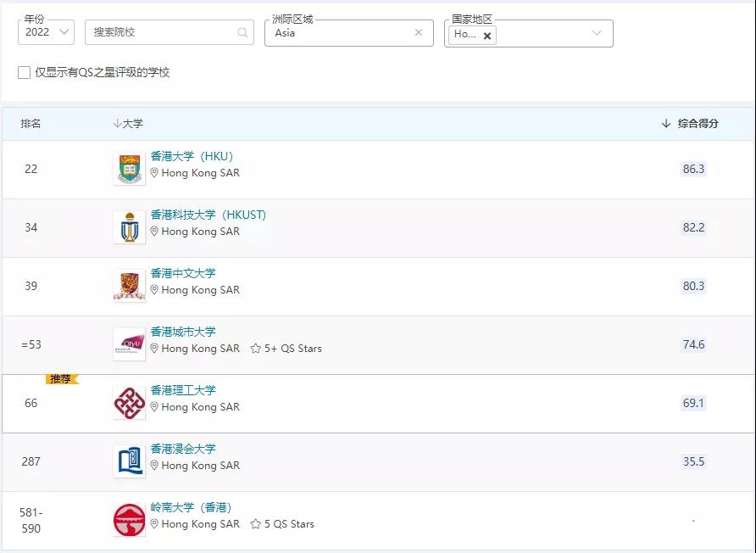Click the HKUST logo thumbnail
756x553 pixels.
click(x=129, y=227)
